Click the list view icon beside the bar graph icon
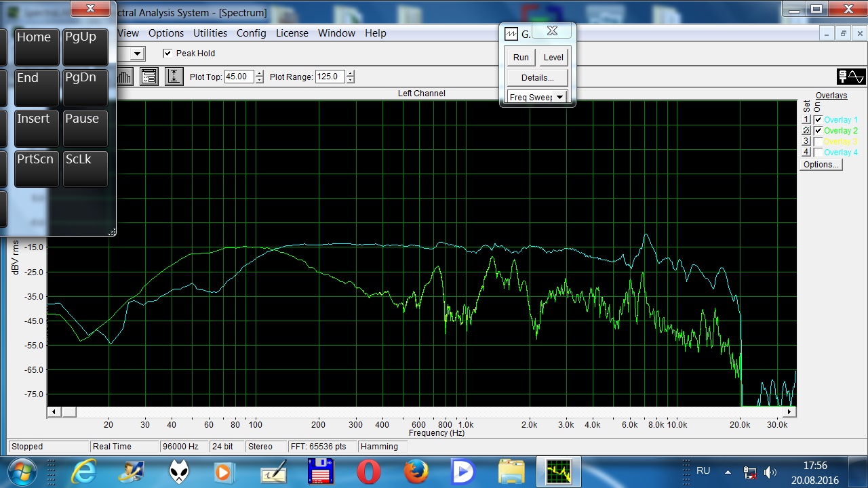Image resolution: width=868 pixels, height=488 pixels. click(x=149, y=77)
